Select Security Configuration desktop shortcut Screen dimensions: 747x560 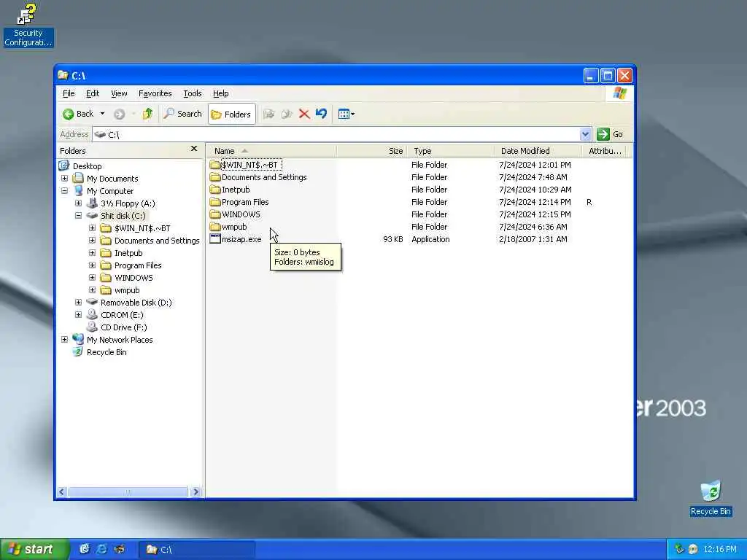click(28, 25)
